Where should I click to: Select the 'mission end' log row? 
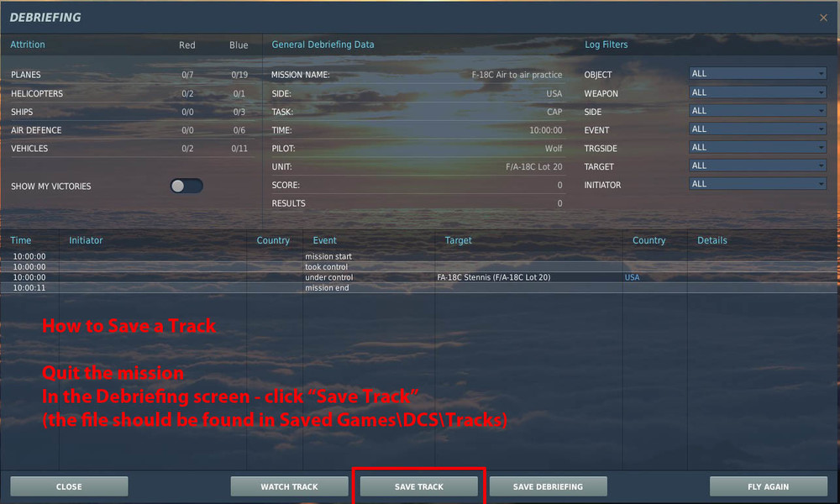tap(419, 287)
